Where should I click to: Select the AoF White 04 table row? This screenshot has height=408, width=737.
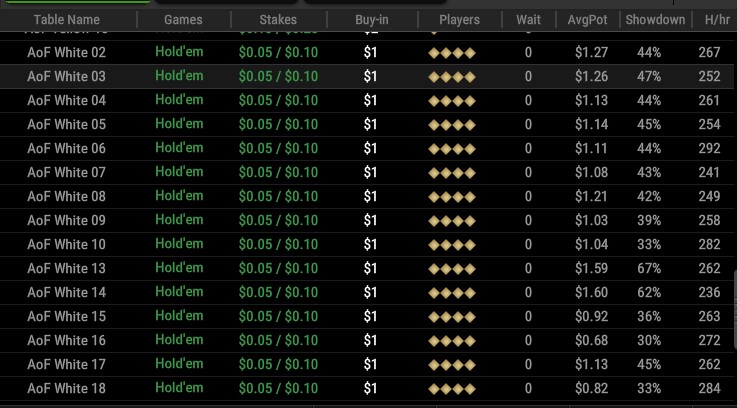66,101
